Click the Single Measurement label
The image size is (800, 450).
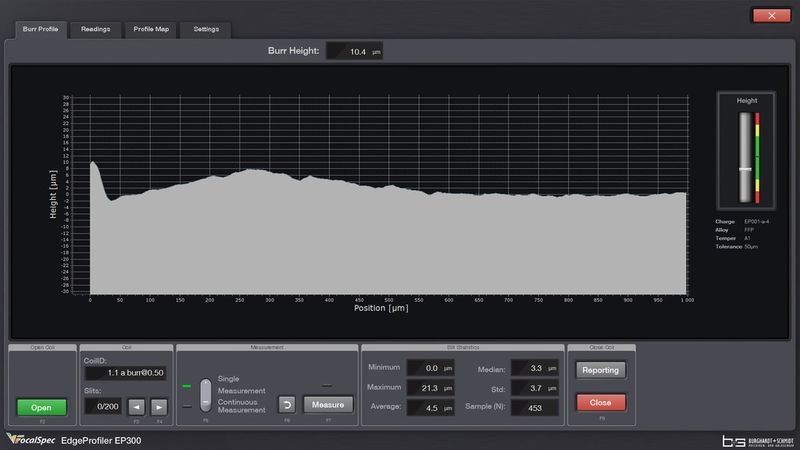241,385
